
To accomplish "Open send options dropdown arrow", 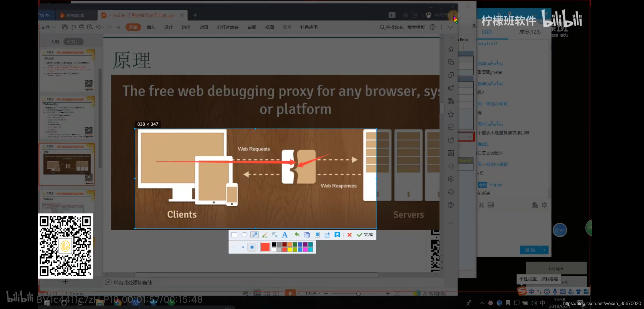I will pos(544,250).
